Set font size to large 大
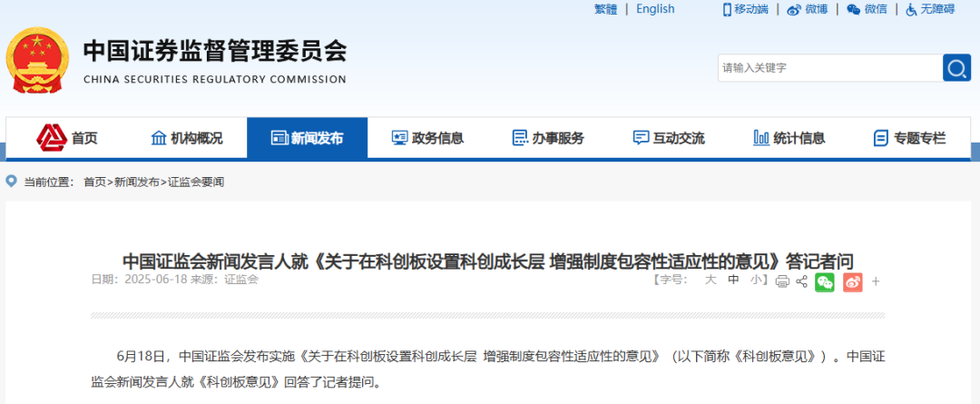Viewport: 980px width, 404px height. pos(710,280)
